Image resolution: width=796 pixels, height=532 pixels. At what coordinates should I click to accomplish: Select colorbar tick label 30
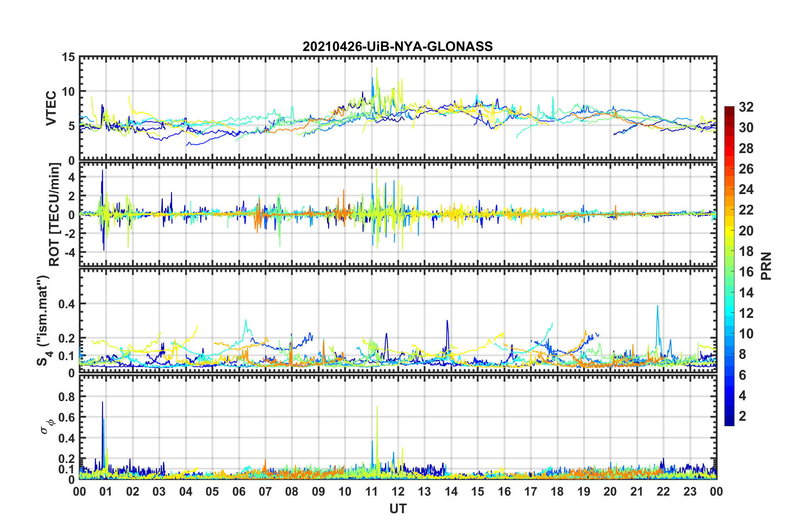pyautogui.click(x=746, y=128)
